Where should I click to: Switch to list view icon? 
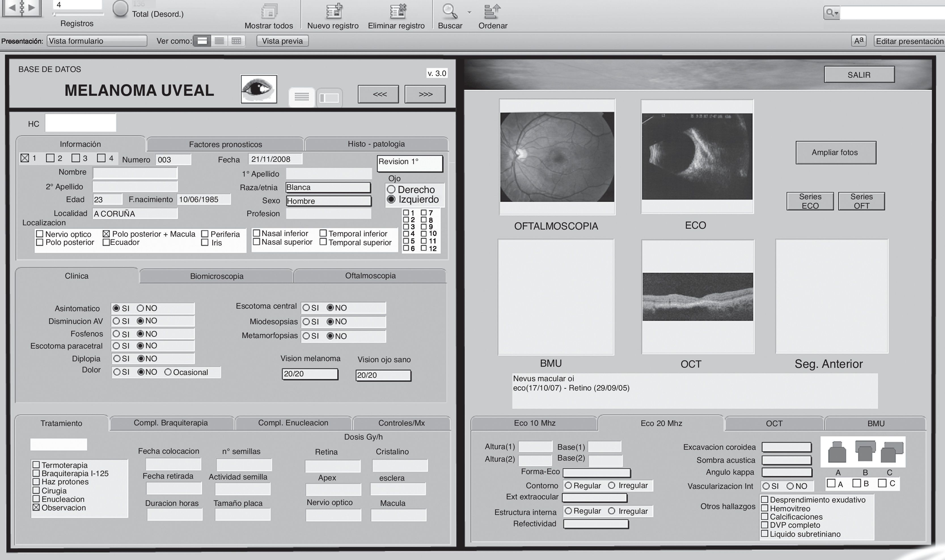[219, 41]
